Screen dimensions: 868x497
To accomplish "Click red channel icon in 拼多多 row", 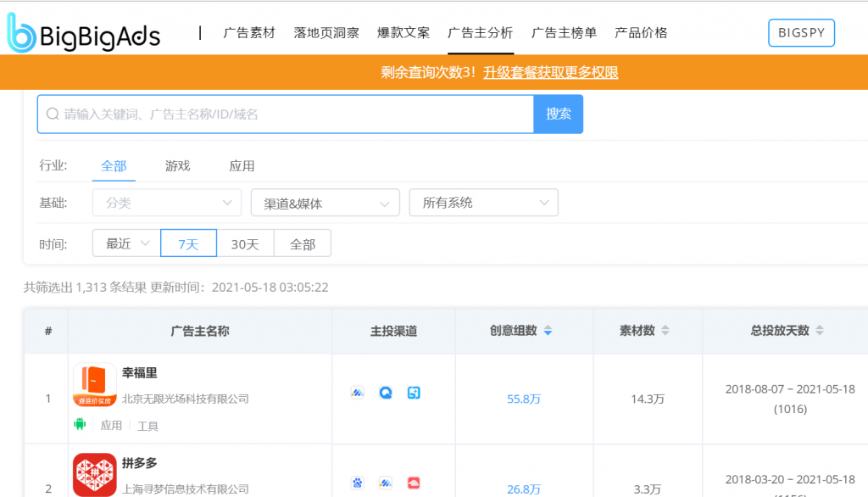I will pos(414,483).
